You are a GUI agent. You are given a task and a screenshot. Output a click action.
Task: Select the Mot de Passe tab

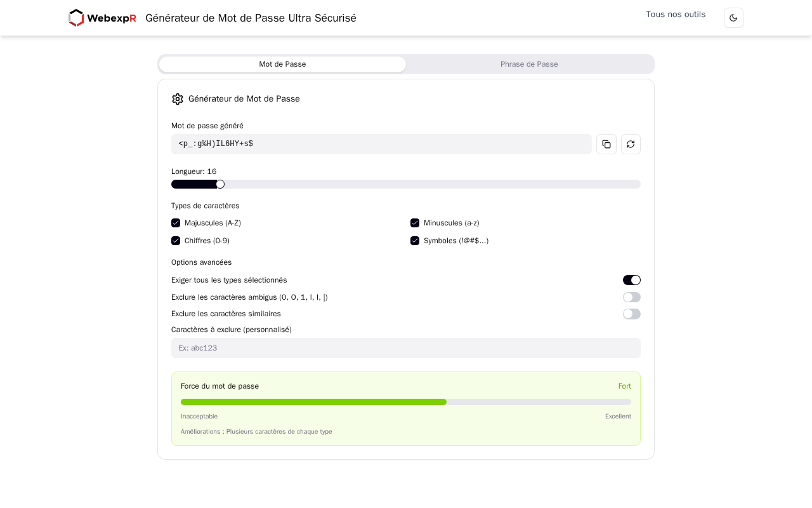pyautogui.click(x=282, y=64)
